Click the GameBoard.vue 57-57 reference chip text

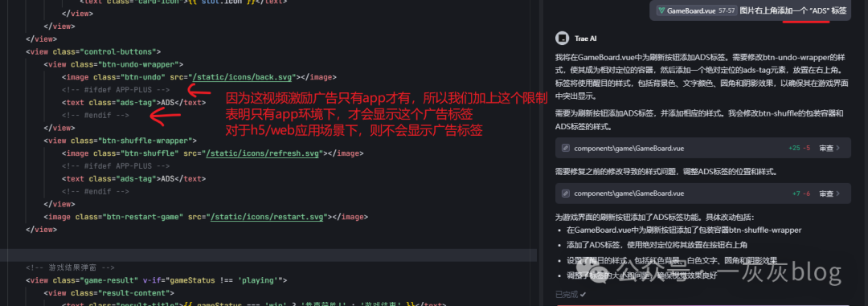(701, 10)
